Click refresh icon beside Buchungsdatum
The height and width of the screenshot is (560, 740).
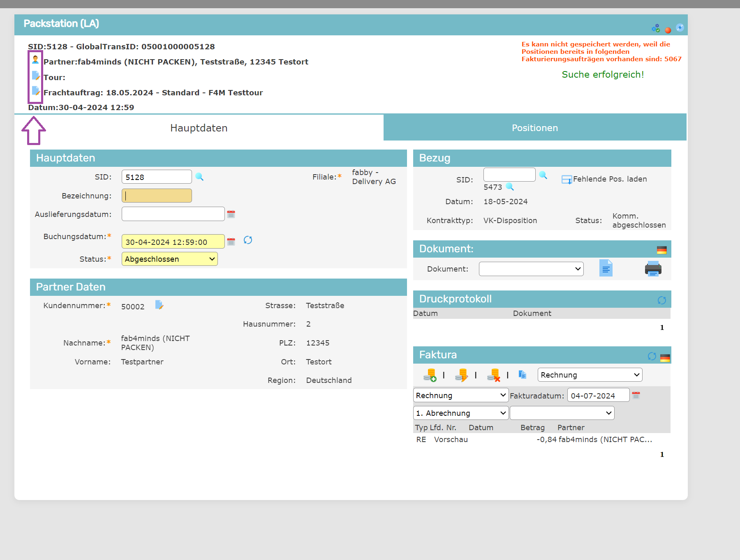click(x=247, y=240)
